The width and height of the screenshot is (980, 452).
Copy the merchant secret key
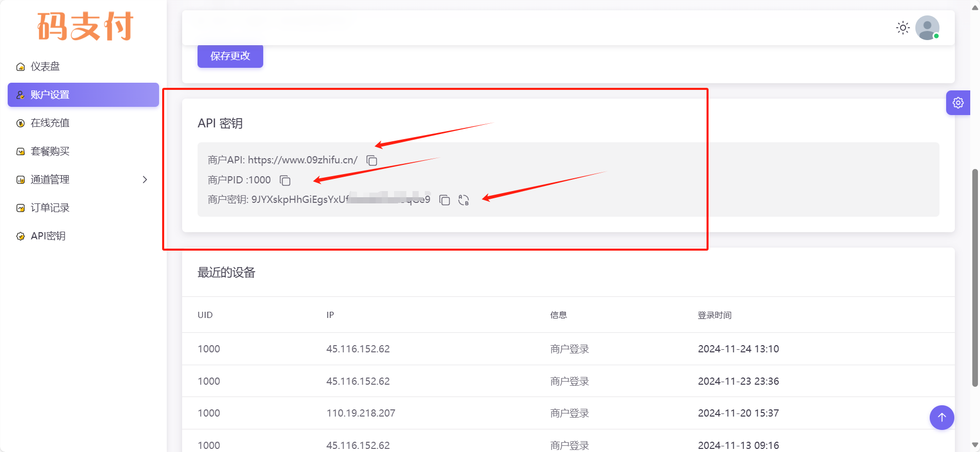444,200
